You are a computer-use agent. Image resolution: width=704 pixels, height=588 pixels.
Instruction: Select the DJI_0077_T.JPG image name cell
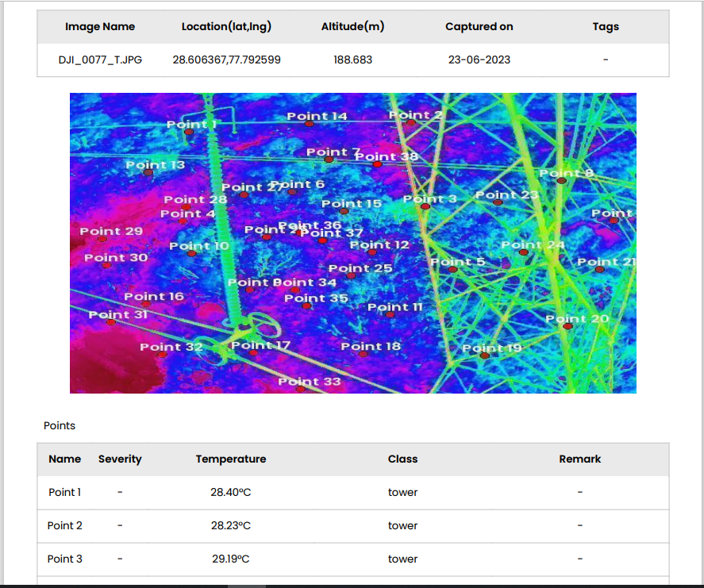click(100, 60)
